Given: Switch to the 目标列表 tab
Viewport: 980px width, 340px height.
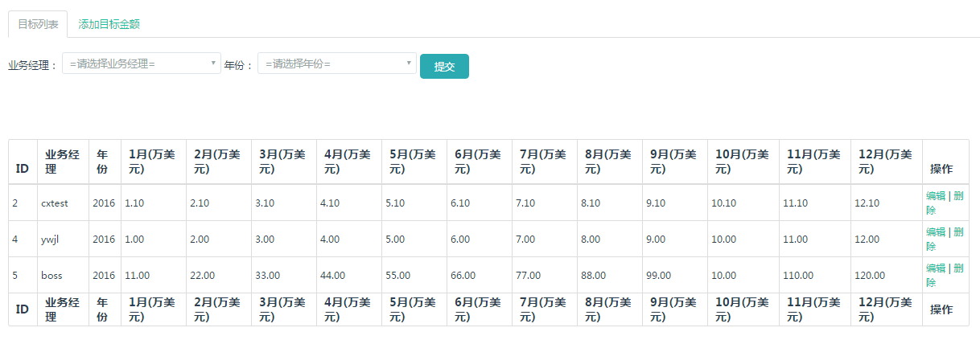Looking at the screenshot, I should coord(38,24).
